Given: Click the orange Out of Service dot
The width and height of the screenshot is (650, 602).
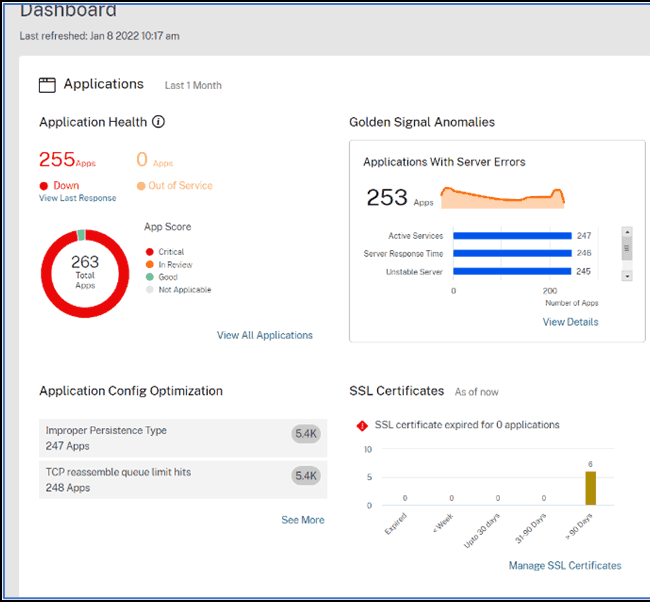Looking at the screenshot, I should 141,186.
